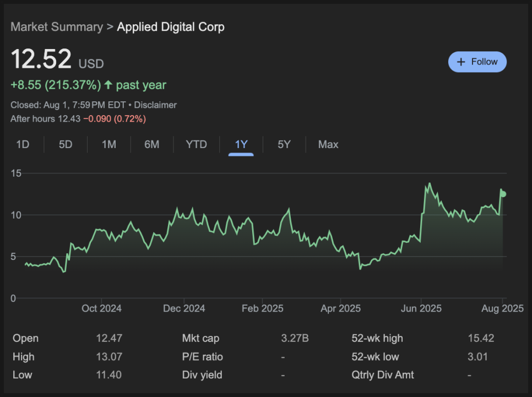Click the Applied Digital Corp title
Image resolution: width=532 pixels, height=397 pixels.
pyautogui.click(x=171, y=27)
